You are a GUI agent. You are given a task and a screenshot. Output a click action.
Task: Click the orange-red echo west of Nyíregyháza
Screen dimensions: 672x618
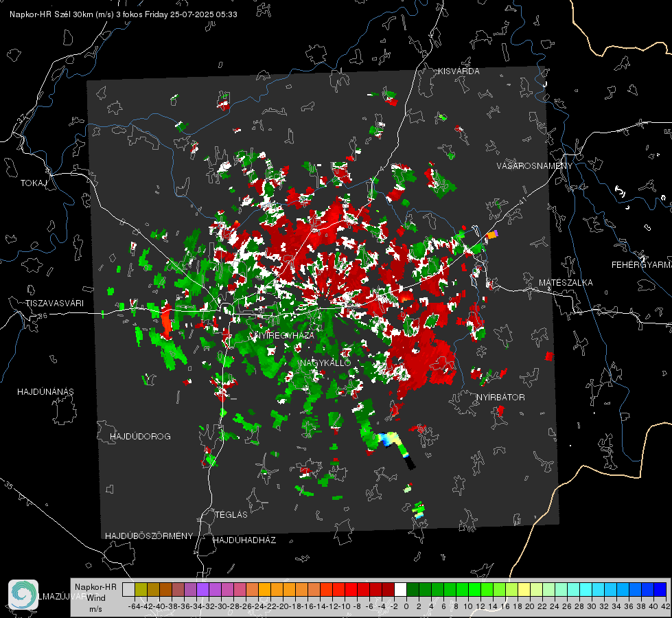pos(166,321)
